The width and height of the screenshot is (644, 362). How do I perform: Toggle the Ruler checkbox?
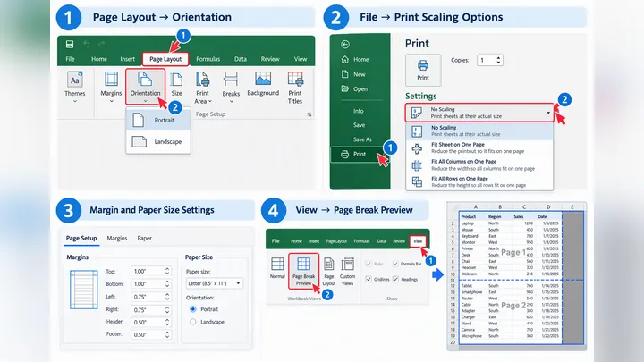tap(369, 264)
